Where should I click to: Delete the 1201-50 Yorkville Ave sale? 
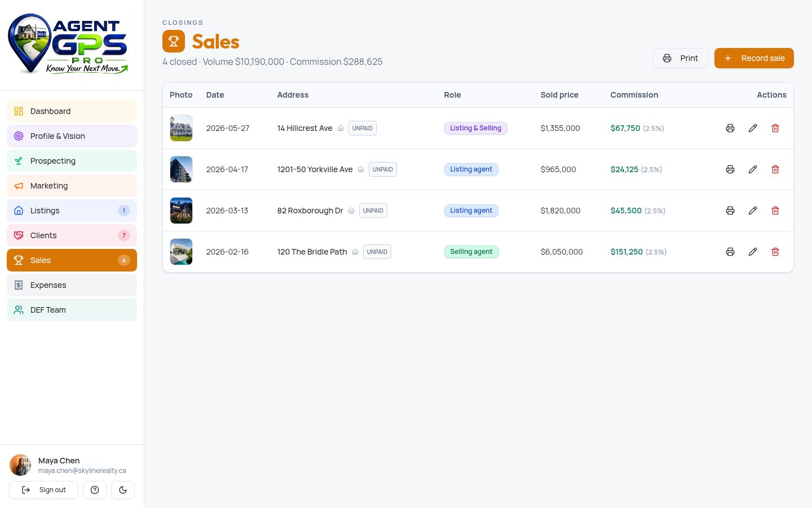coord(775,169)
